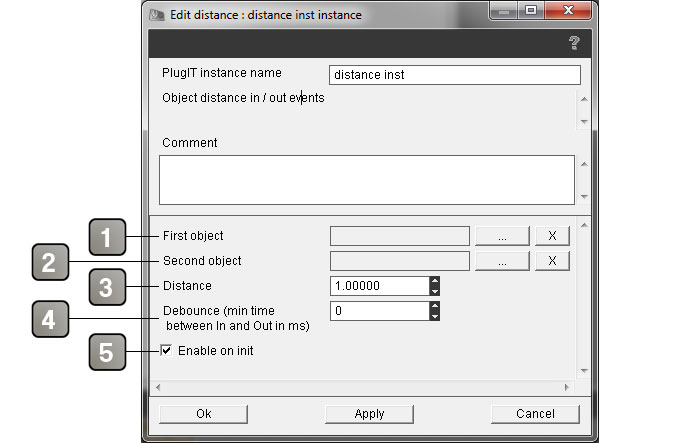Viewport: 700px width, 443px height.
Task: Browse for Second object using ellipsis button
Action: [x=502, y=261]
